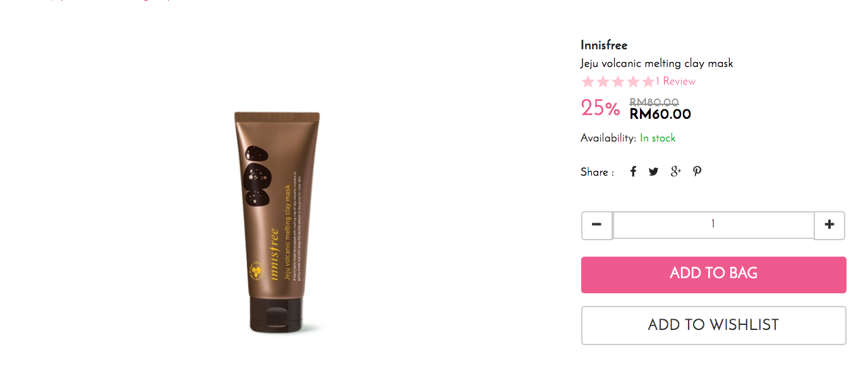Click the Google Plus share icon

676,171
